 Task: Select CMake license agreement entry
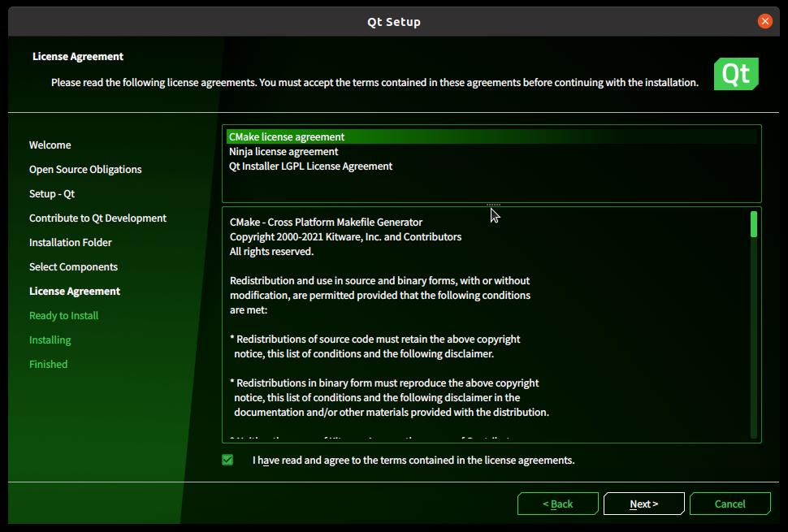click(x=491, y=136)
